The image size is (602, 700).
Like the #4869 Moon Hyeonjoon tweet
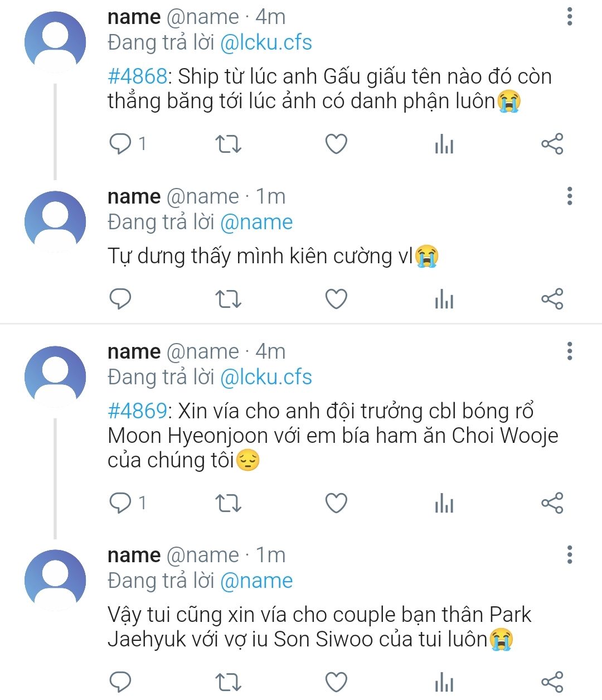pos(336,503)
